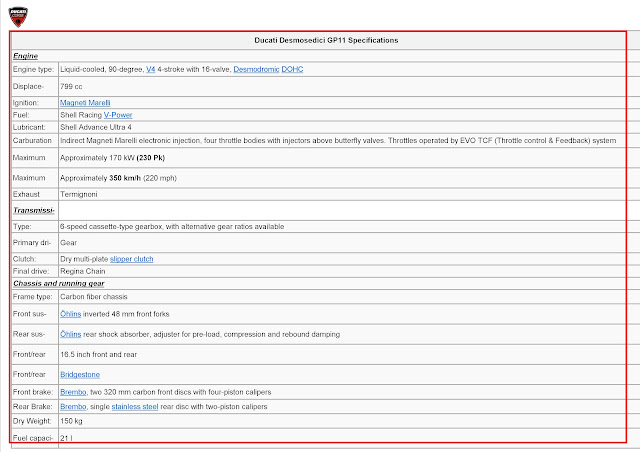The image size is (640, 452).
Task: Click the 150 kg dry weight value
Action: tap(71, 421)
